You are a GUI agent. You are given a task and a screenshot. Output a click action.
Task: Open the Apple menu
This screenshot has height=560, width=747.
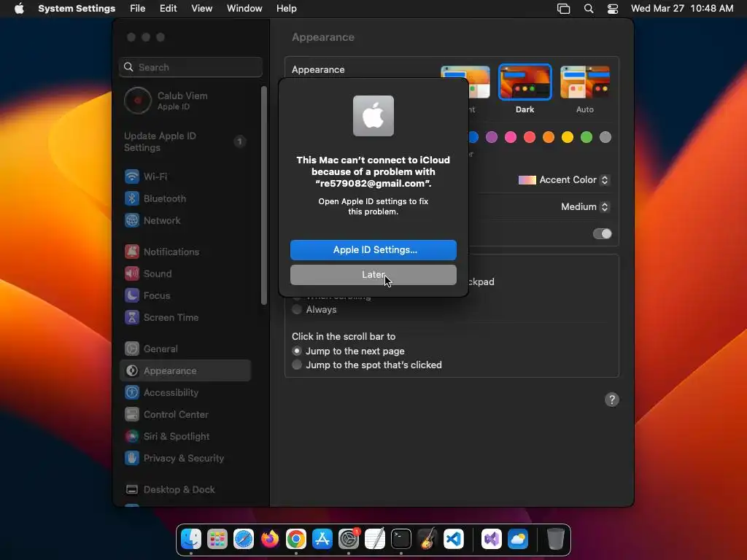click(x=19, y=9)
